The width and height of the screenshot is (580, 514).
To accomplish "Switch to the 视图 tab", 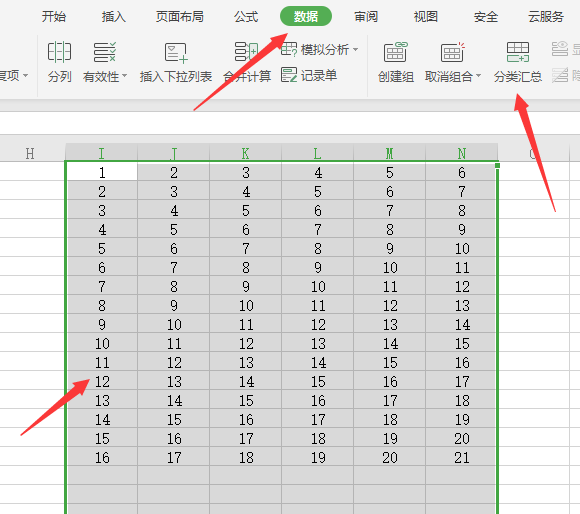I will coord(426,17).
